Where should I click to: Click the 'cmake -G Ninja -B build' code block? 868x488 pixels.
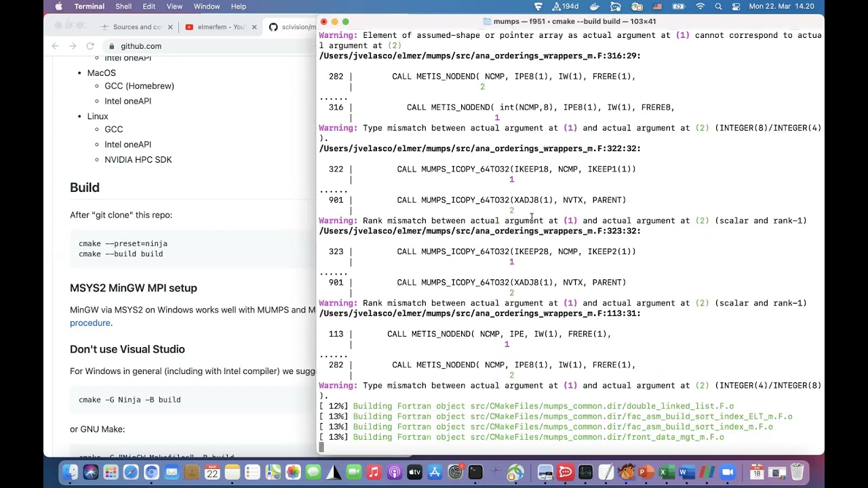click(193, 400)
